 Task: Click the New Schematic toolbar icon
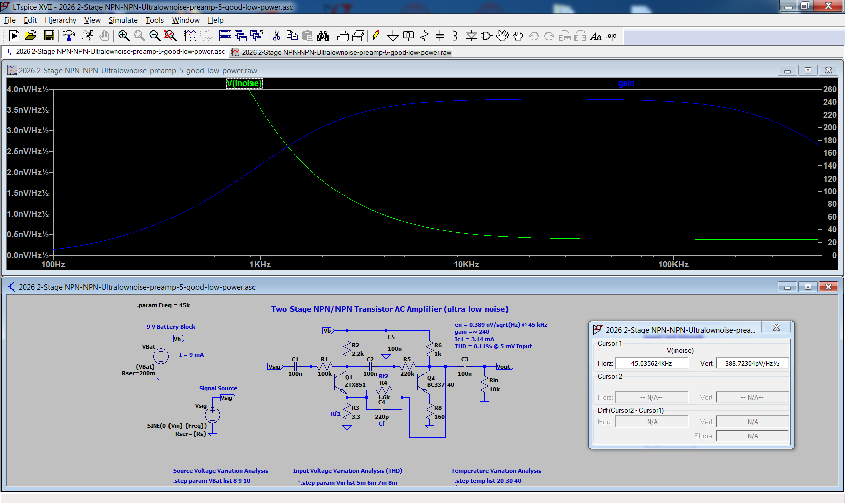point(14,36)
